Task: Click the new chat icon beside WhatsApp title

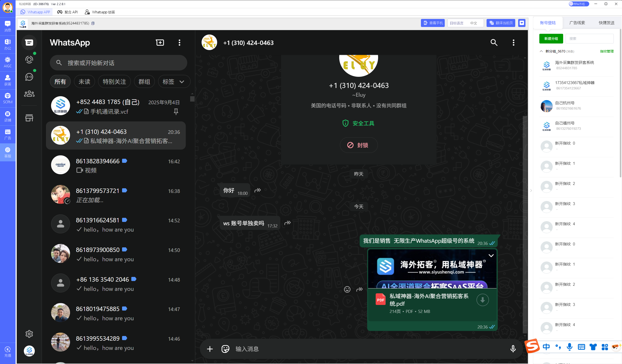Action: click(160, 43)
